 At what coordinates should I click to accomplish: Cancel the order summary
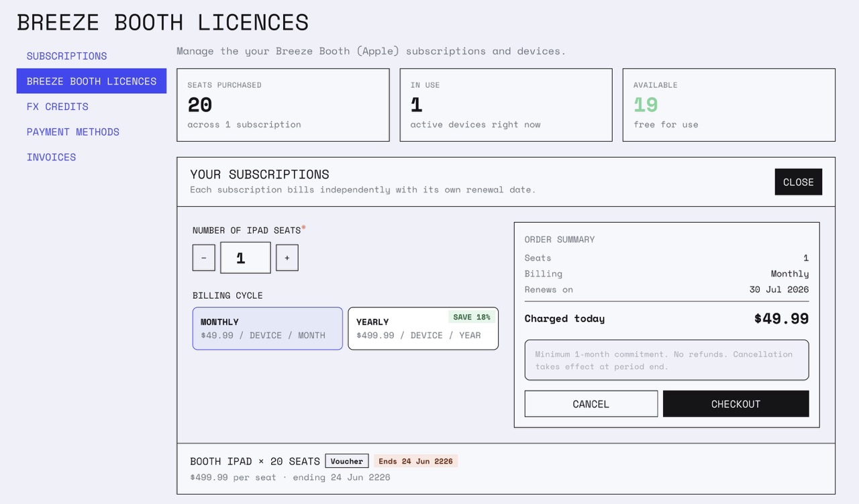tap(591, 404)
